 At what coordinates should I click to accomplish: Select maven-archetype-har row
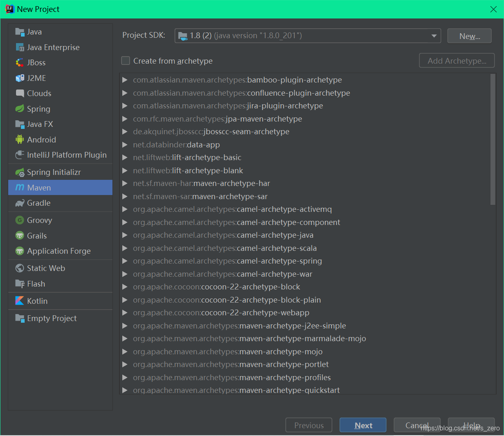[x=307, y=184]
